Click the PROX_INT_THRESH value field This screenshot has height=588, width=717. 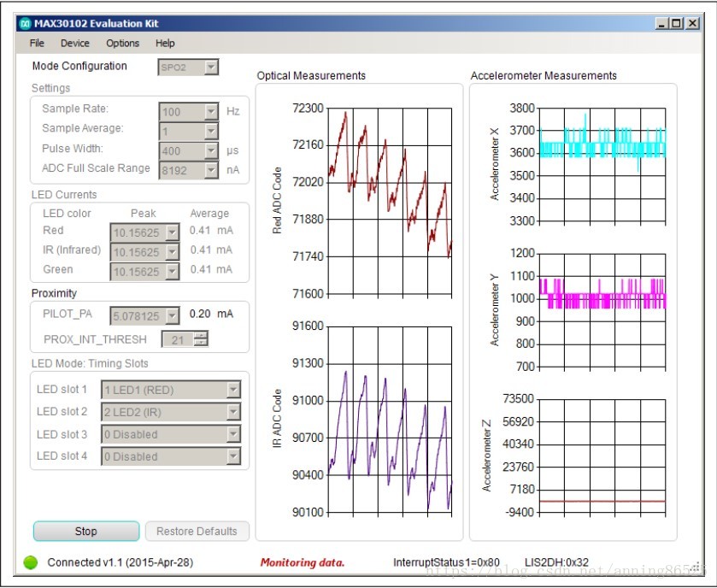click(178, 339)
